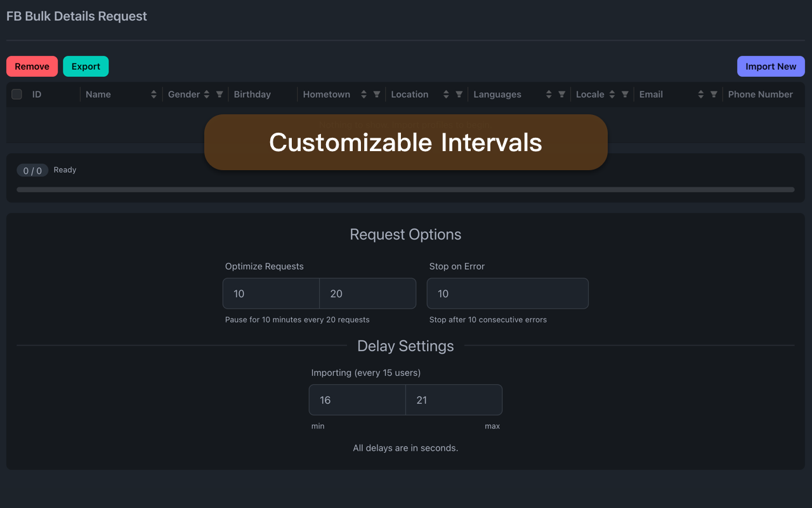Click the Export button
Image resolution: width=812 pixels, height=508 pixels.
[86, 67]
